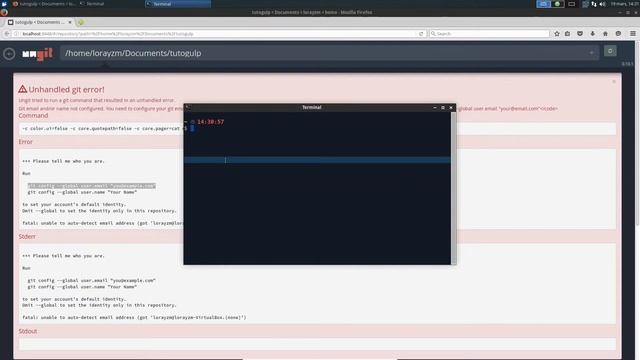Open Firefox downloads arrow icon

click(x=592, y=34)
